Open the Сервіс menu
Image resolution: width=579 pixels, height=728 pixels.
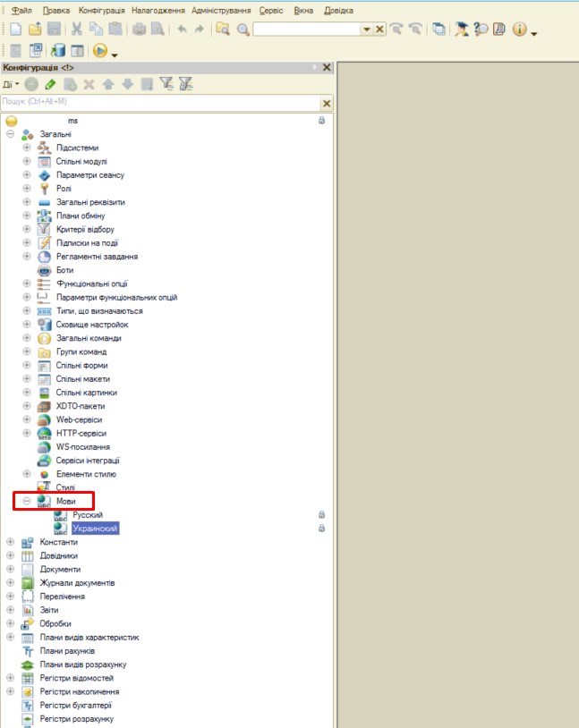click(x=271, y=10)
